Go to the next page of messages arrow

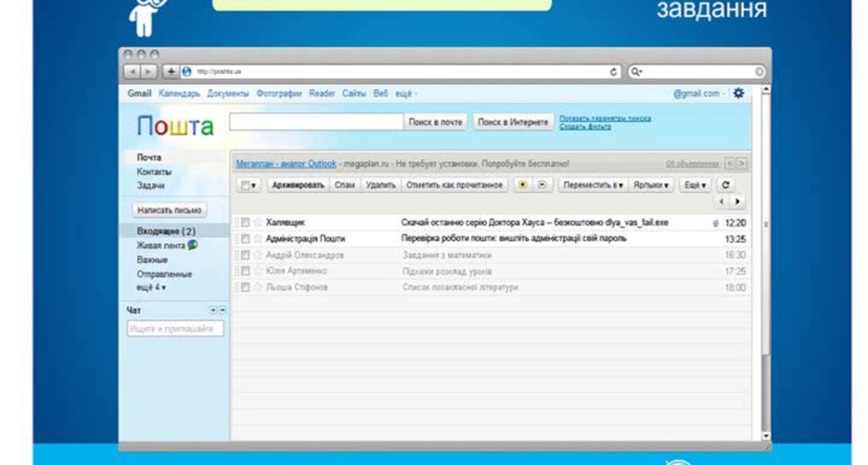coord(737,202)
